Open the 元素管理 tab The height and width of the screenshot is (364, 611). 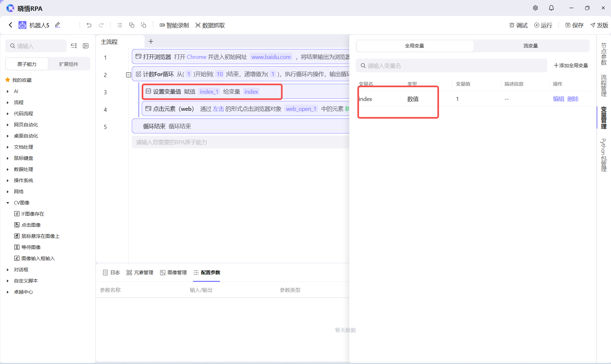(140, 273)
